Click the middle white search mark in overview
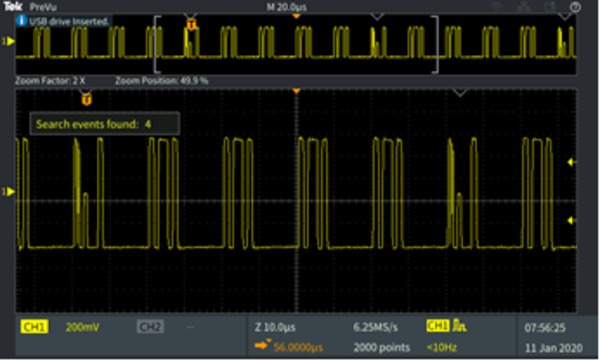The height and width of the screenshot is (361, 600). [377, 17]
